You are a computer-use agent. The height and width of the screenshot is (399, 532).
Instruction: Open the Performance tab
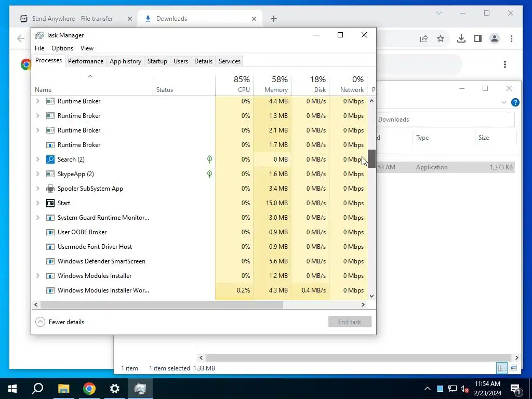point(86,61)
